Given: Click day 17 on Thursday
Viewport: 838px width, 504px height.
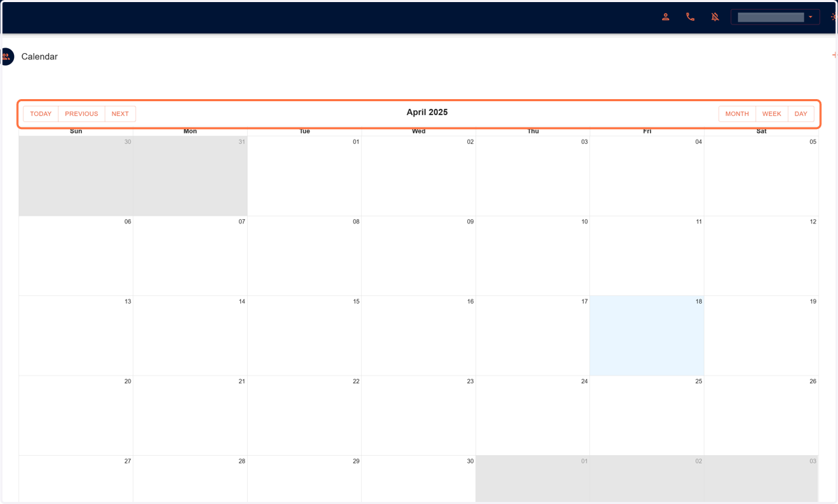Looking at the screenshot, I should tap(533, 336).
